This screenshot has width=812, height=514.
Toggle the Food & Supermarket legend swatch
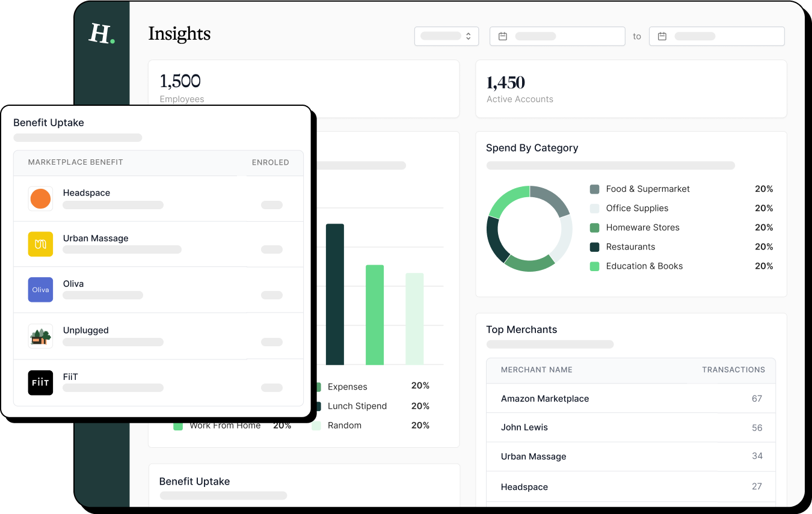point(595,189)
